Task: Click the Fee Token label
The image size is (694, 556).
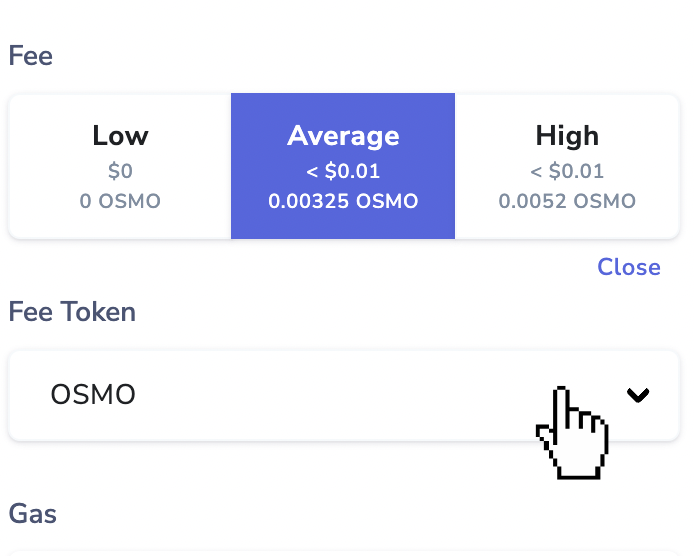Action: click(x=72, y=312)
